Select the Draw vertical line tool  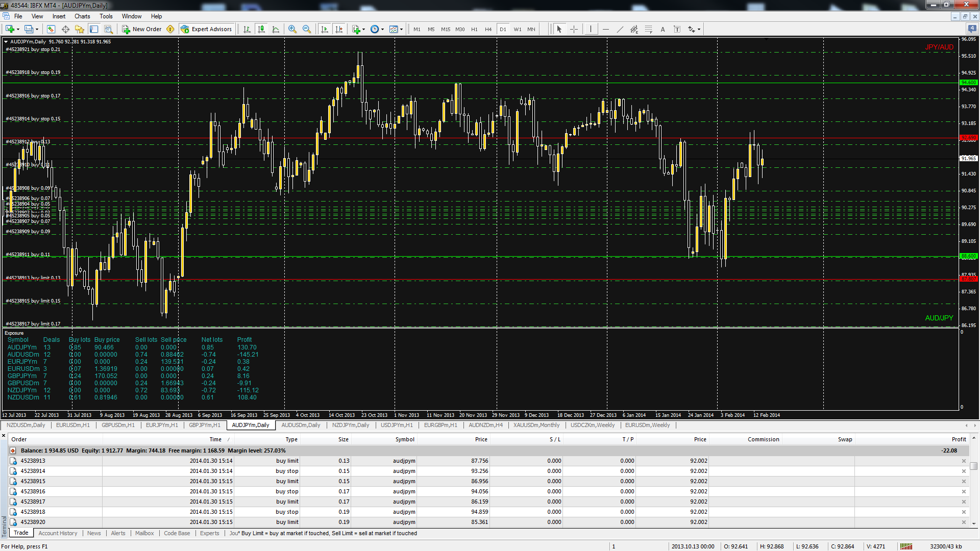pos(591,29)
